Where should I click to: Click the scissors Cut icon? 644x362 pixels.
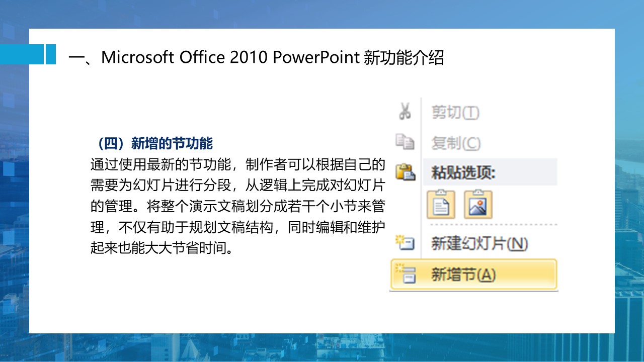[405, 112]
